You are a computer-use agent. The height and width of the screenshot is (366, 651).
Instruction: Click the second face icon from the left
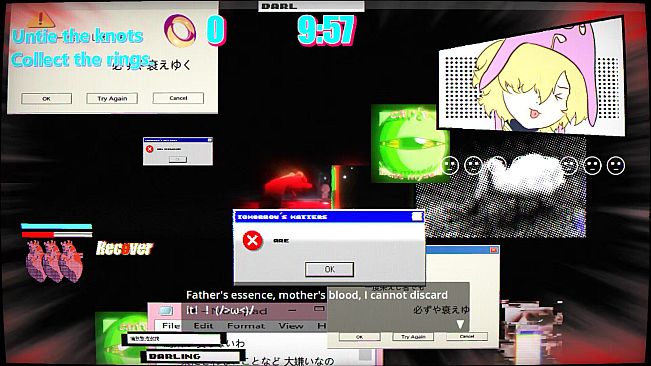pos(473,165)
